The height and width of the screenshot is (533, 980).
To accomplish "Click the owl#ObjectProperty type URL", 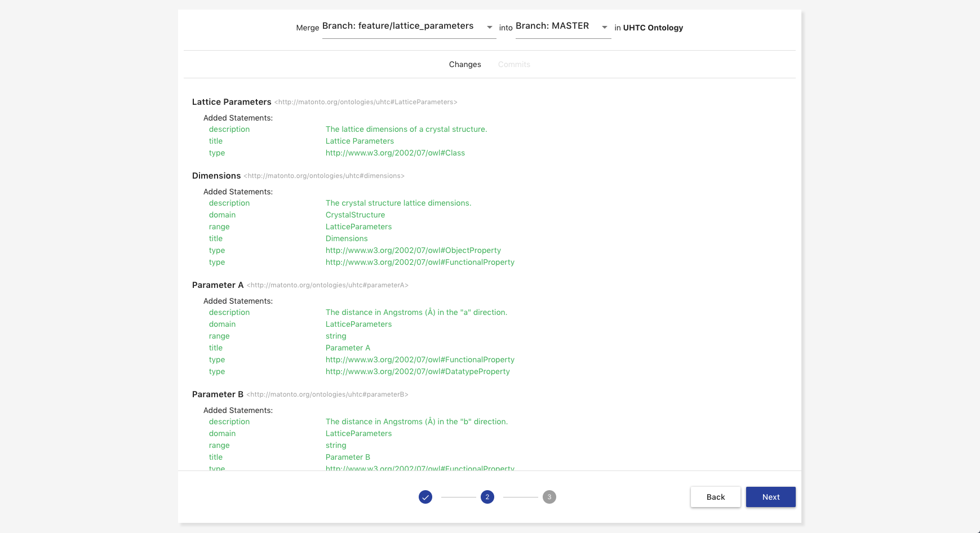I will point(413,250).
